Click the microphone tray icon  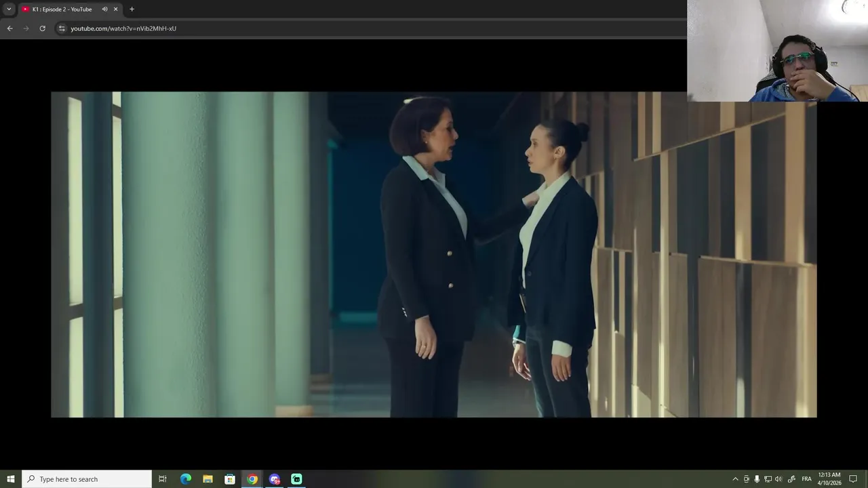pos(757,479)
